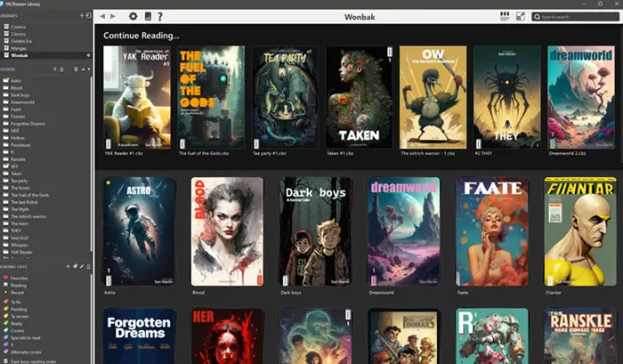Add a new reading list with plus icon
Viewport: 623px width, 364px height.
pyautogui.click(x=68, y=266)
